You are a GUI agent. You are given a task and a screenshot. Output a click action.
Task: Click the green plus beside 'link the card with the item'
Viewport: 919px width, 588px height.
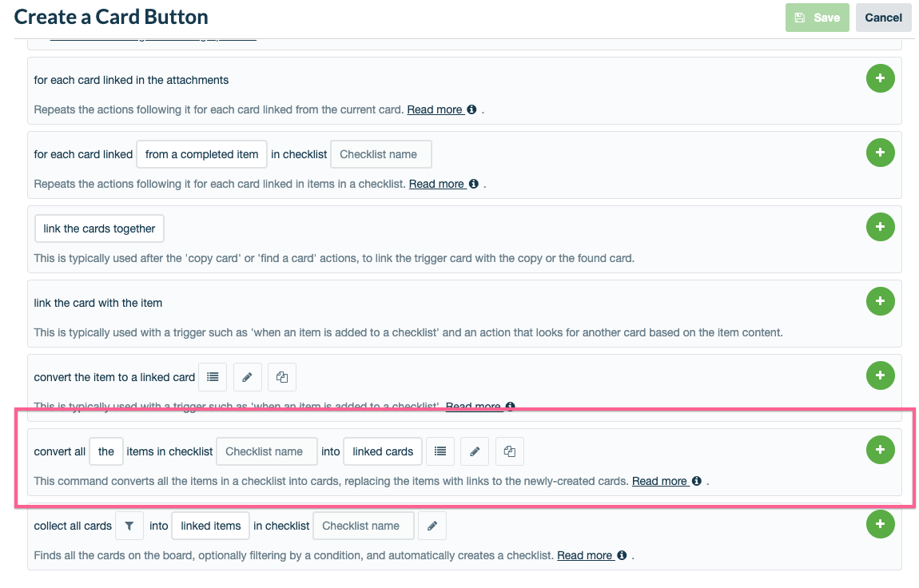coord(880,301)
